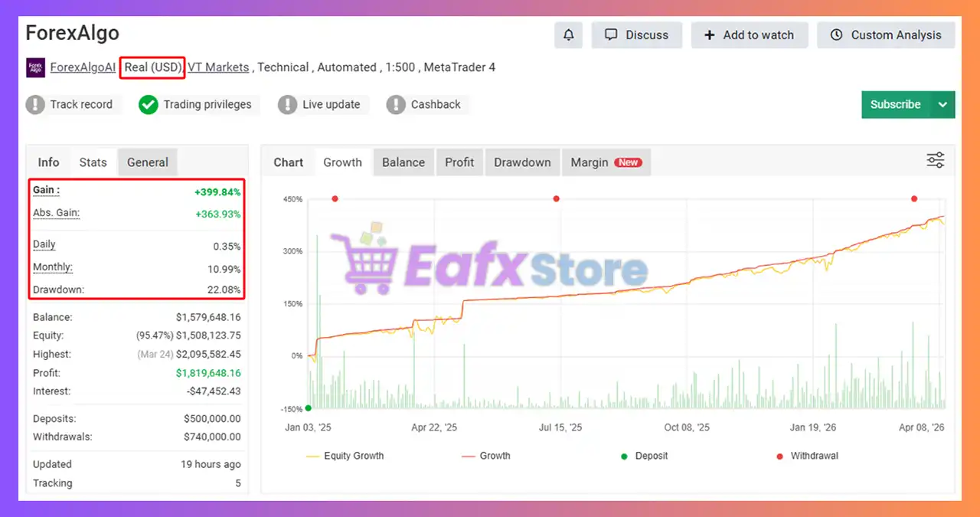The height and width of the screenshot is (517, 980).
Task: Click the notification bell icon
Action: coord(568,35)
